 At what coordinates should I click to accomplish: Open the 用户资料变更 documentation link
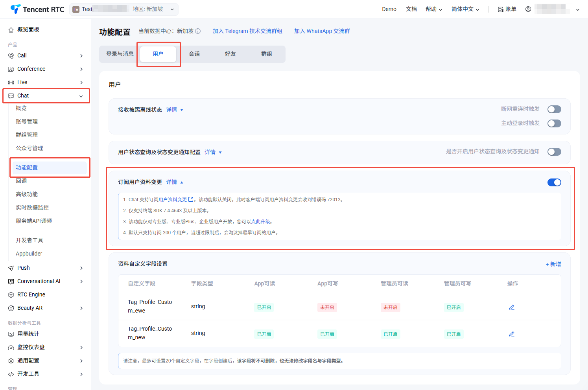click(173, 200)
